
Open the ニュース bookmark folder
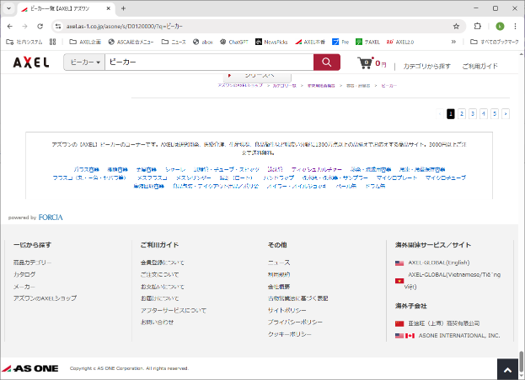click(x=173, y=42)
